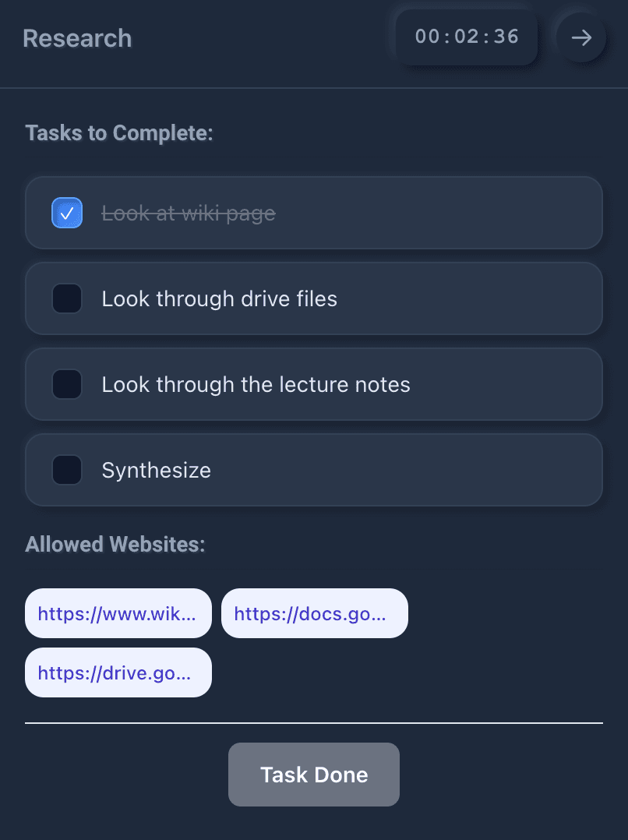Select the "Look through the lecture notes" row

pyautogui.click(x=313, y=384)
